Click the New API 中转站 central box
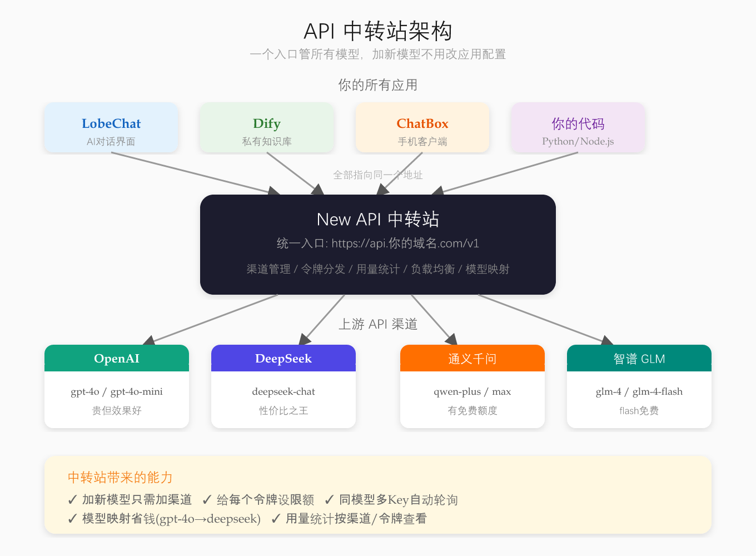The image size is (756, 556). 378,245
